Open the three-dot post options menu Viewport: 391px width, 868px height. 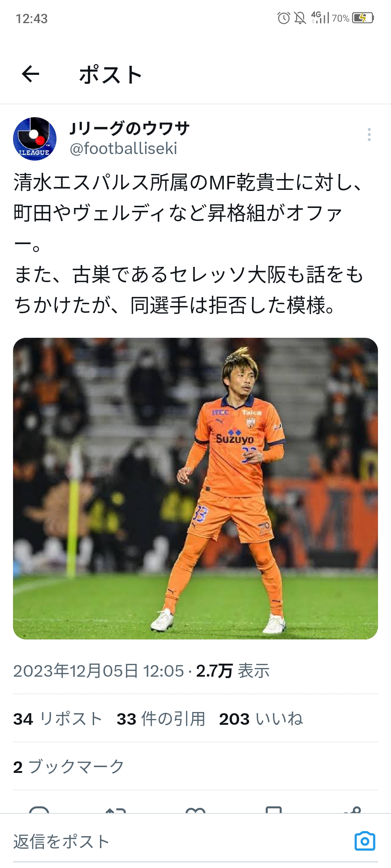pos(369,135)
